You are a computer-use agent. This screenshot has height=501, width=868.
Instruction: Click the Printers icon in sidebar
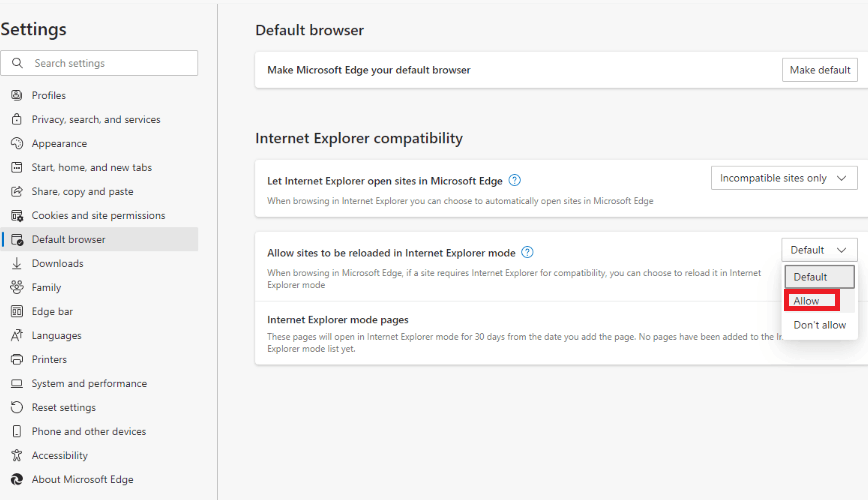coord(16,360)
